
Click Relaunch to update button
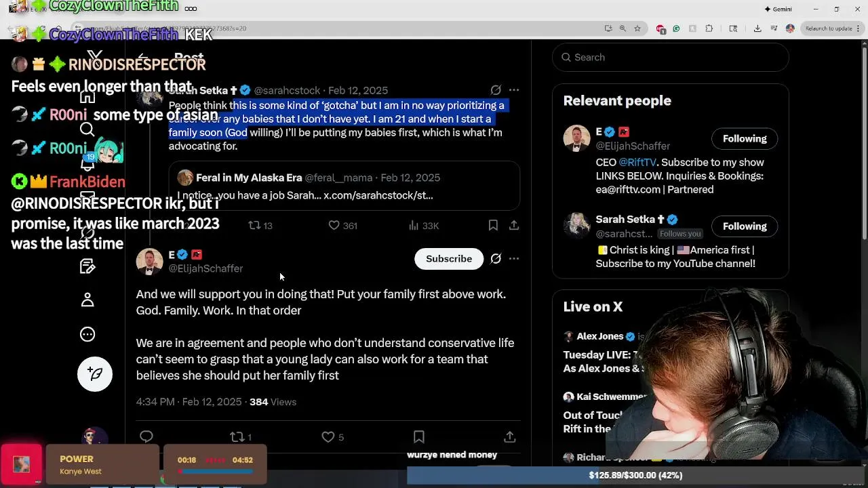click(831, 28)
